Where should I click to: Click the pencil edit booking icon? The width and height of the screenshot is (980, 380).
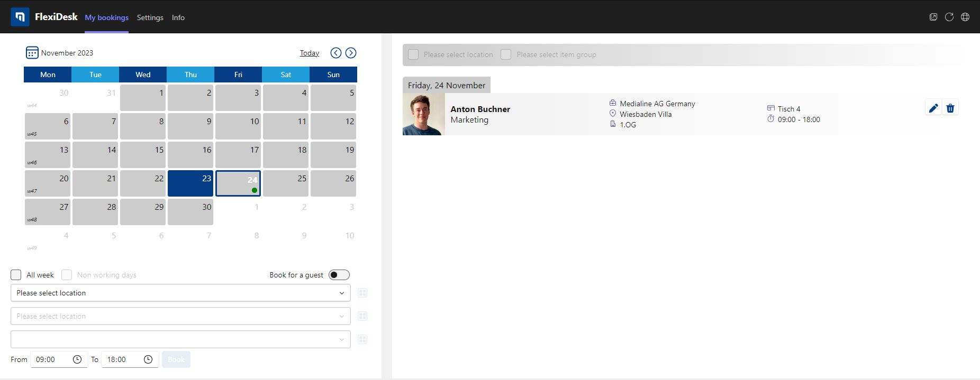[x=933, y=108]
